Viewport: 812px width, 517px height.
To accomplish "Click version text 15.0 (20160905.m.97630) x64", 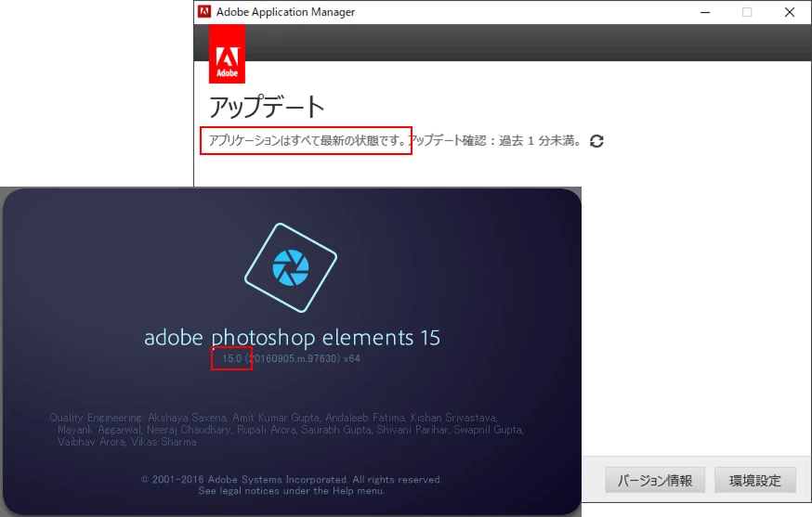I will pyautogui.click(x=291, y=358).
